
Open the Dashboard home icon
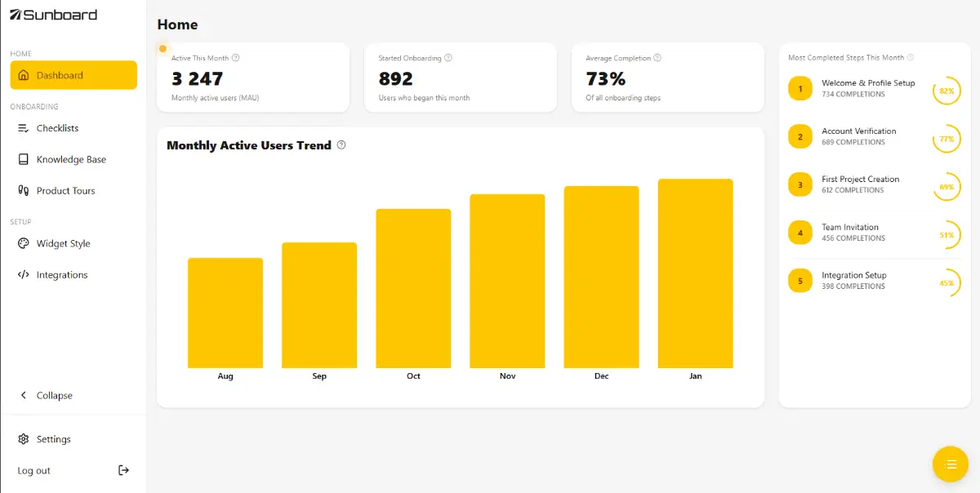pos(23,75)
